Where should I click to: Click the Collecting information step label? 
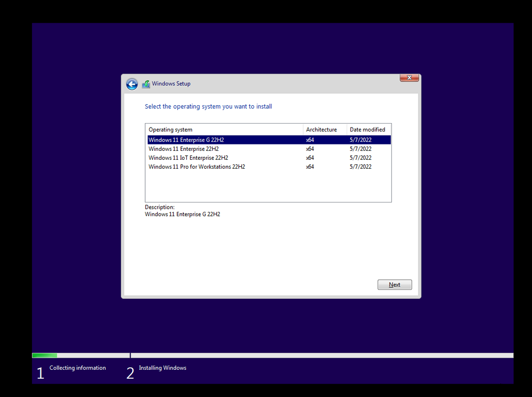click(77, 368)
